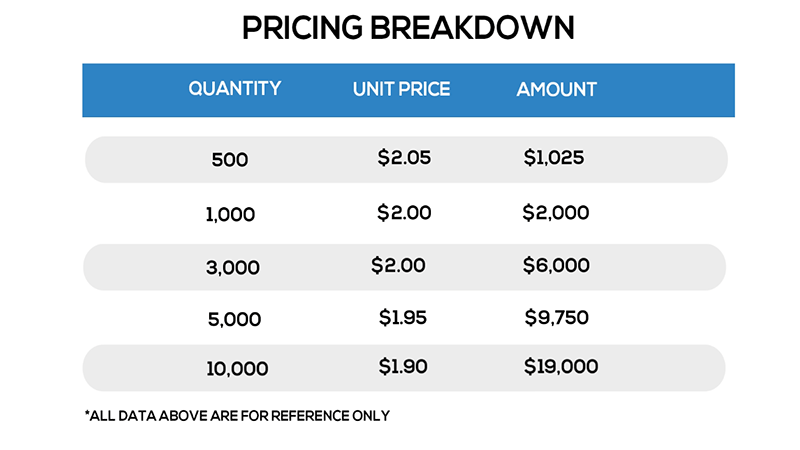Viewport: 800px width, 450px height.
Task: Click the QUANTITY column header
Action: 234,89
